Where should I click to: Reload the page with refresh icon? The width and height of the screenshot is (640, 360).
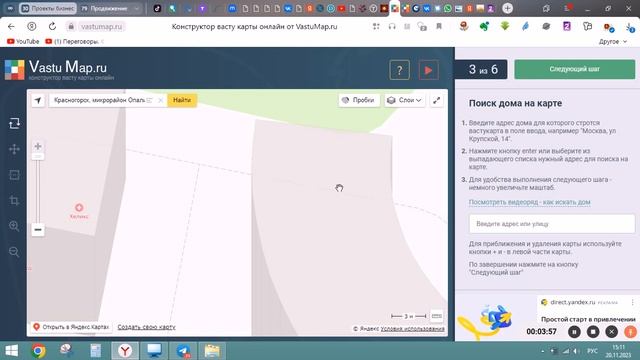[52, 27]
